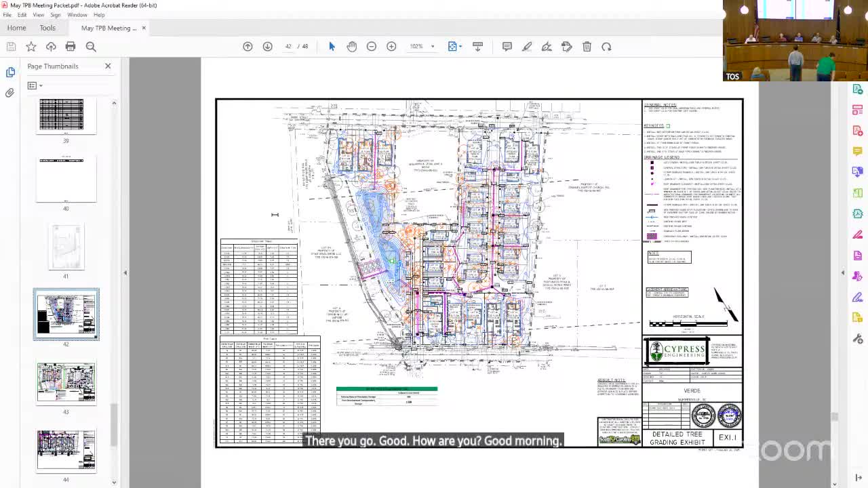Screen dimensions: 868x488
Task: Select the highlight pen tool
Action: (x=527, y=47)
